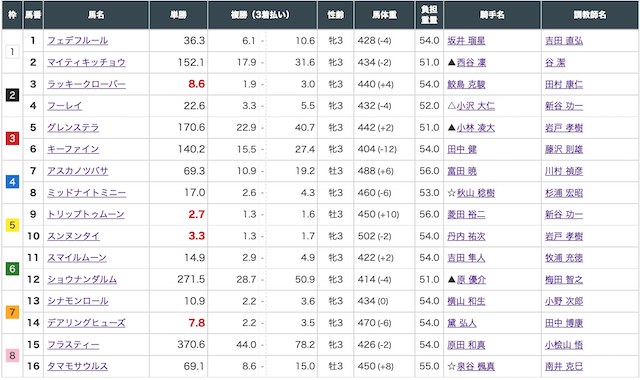Open horse スンヌンタイ page
This screenshot has width=640, height=380.
coord(73,236)
